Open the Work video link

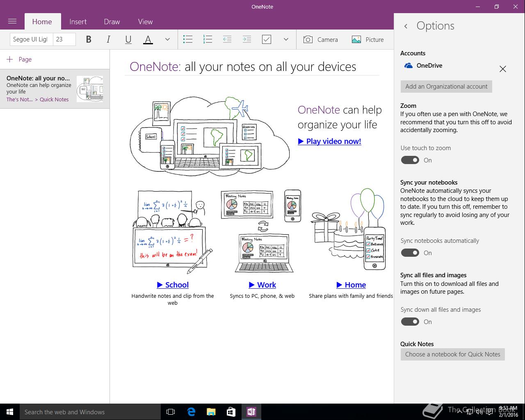coord(262,285)
